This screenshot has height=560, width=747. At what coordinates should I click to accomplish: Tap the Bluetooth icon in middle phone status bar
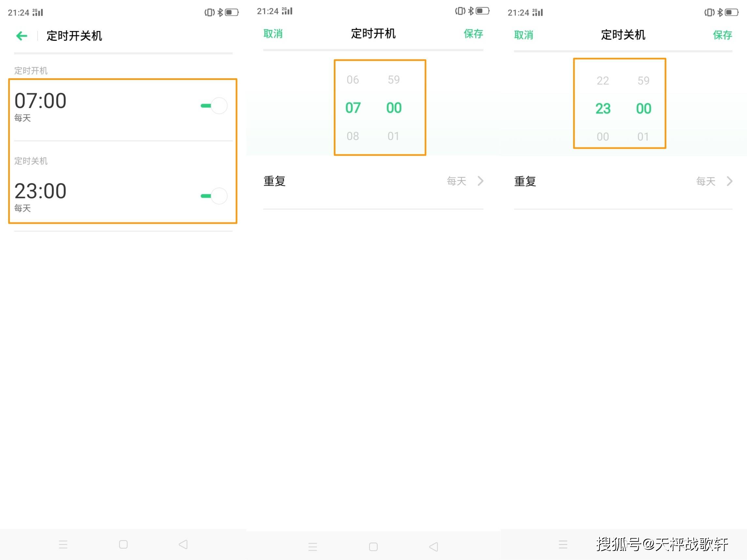pyautogui.click(x=471, y=11)
